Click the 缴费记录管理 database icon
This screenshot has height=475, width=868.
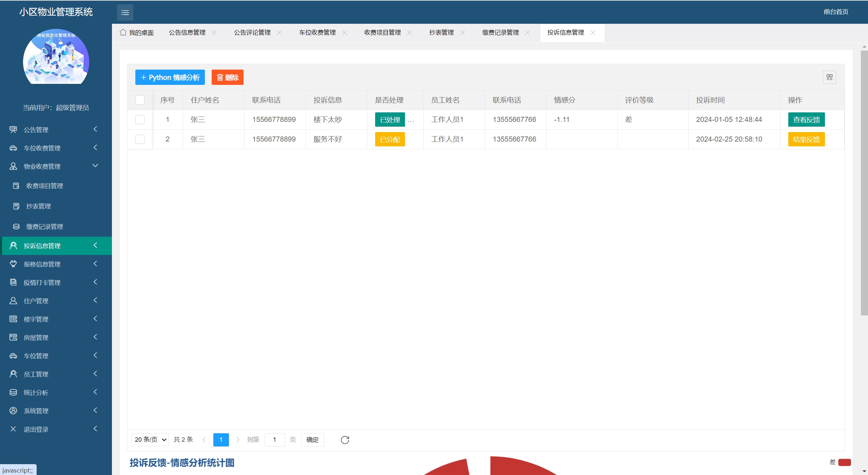pyautogui.click(x=16, y=226)
